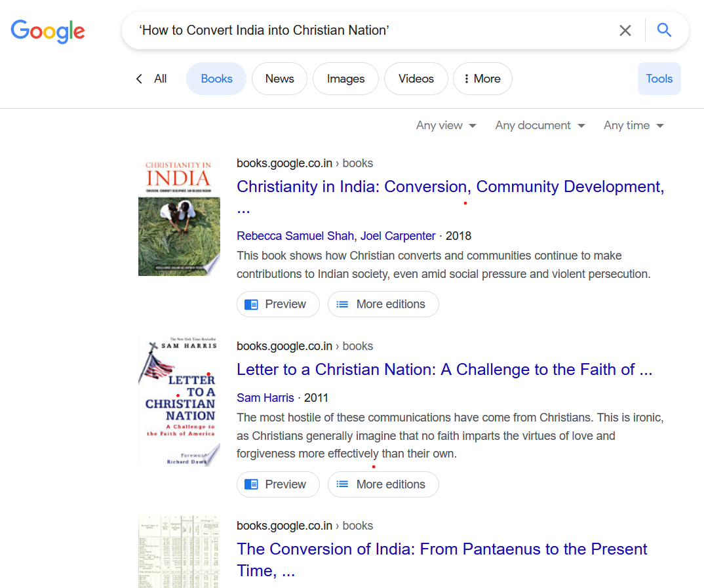This screenshot has width=704, height=588.
Task: Click the magnifying glass search icon
Action: (664, 30)
